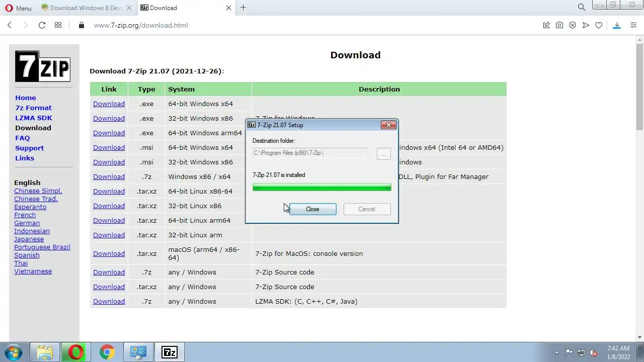644x362 pixels.
Task: Take a snapshot with camera icon
Action: 559,25
